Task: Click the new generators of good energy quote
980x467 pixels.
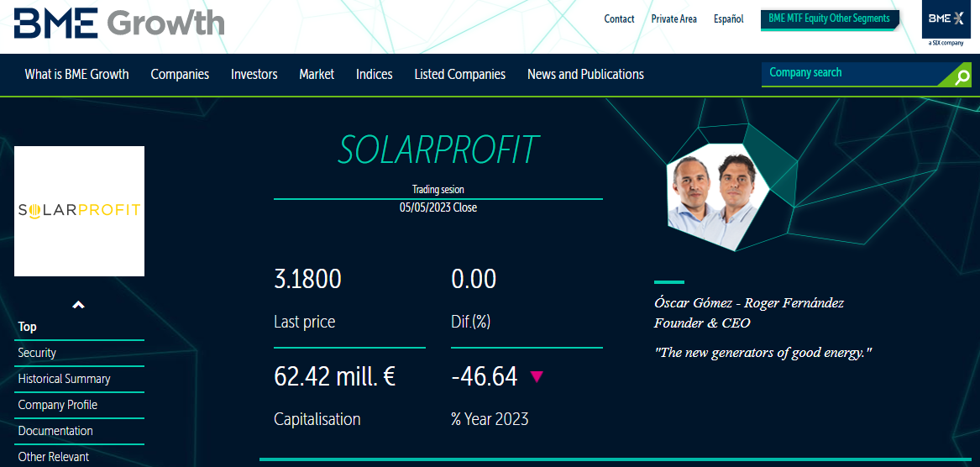Action: click(763, 353)
